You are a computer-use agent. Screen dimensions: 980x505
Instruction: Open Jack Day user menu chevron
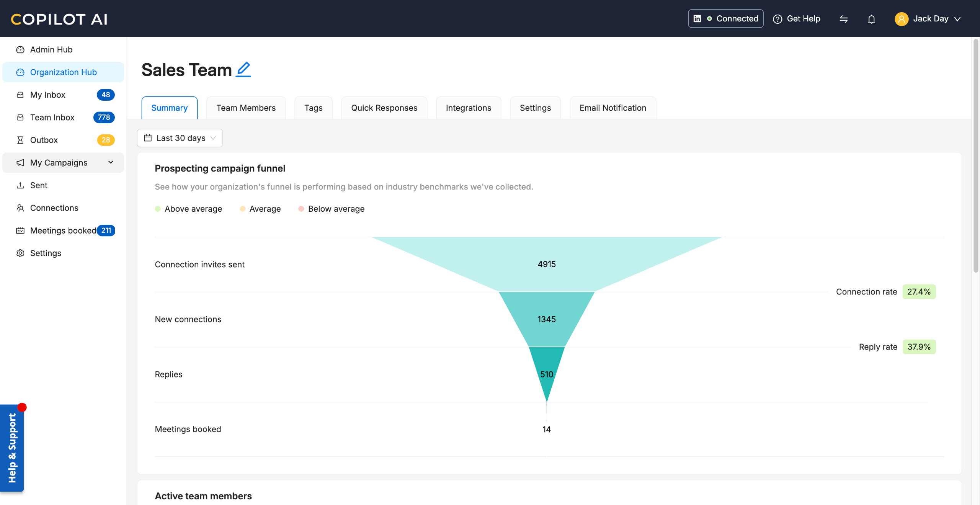(x=958, y=19)
